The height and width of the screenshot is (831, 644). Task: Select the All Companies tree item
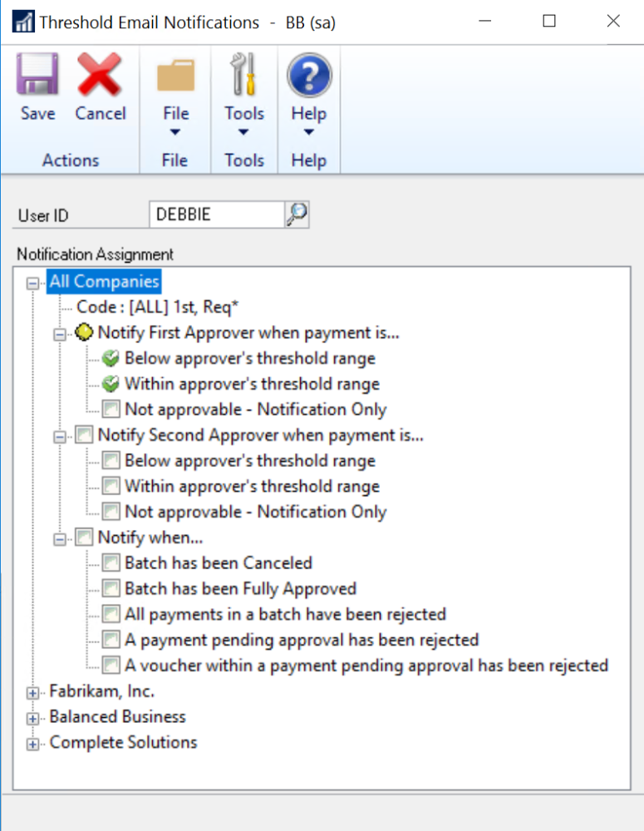104,281
